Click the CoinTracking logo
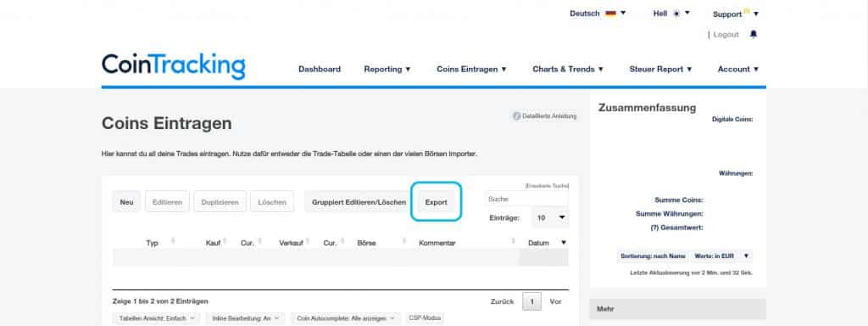Image resolution: width=868 pixels, height=326 pixels. click(x=173, y=66)
